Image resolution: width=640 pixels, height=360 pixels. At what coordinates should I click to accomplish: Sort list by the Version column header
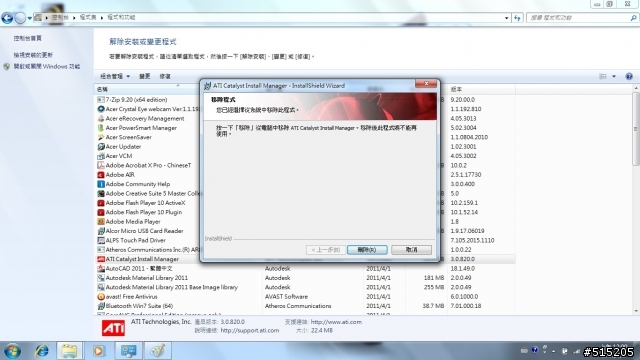[x=481, y=89]
